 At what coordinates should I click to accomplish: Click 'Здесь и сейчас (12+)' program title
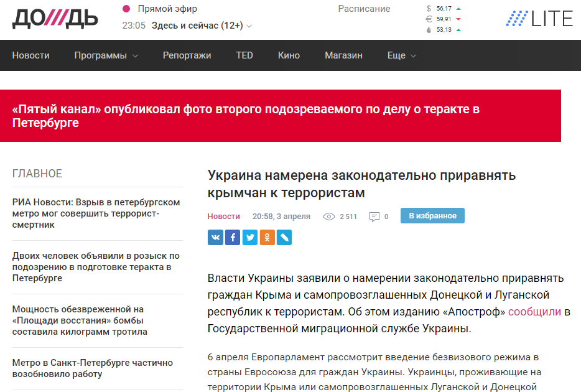(x=197, y=26)
